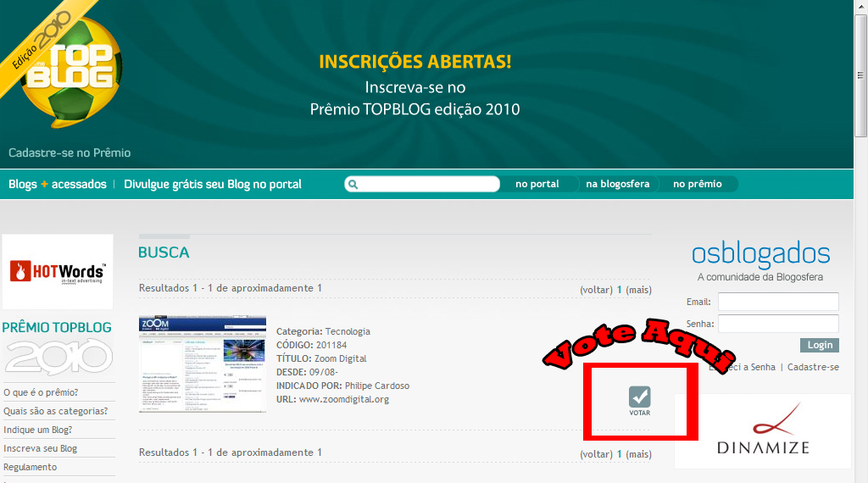
Task: Click the 'Inscrições Abertas!' banner heading
Action: point(415,61)
